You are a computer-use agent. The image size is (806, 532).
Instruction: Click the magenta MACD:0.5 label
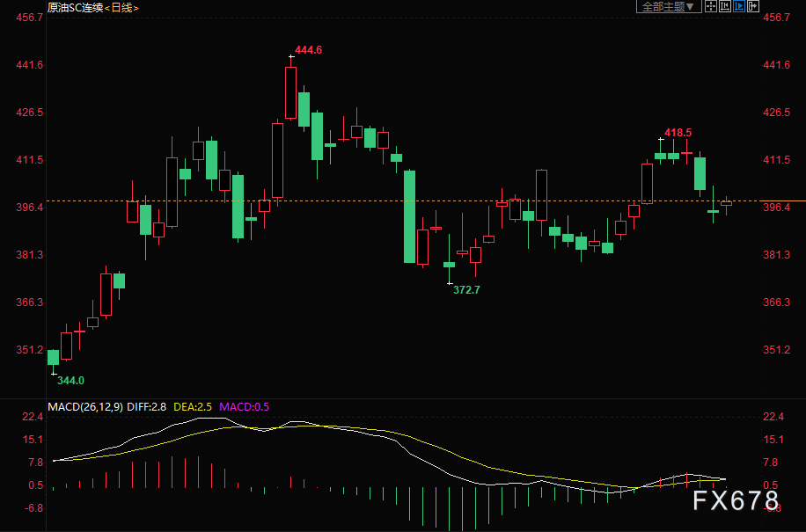(x=244, y=406)
